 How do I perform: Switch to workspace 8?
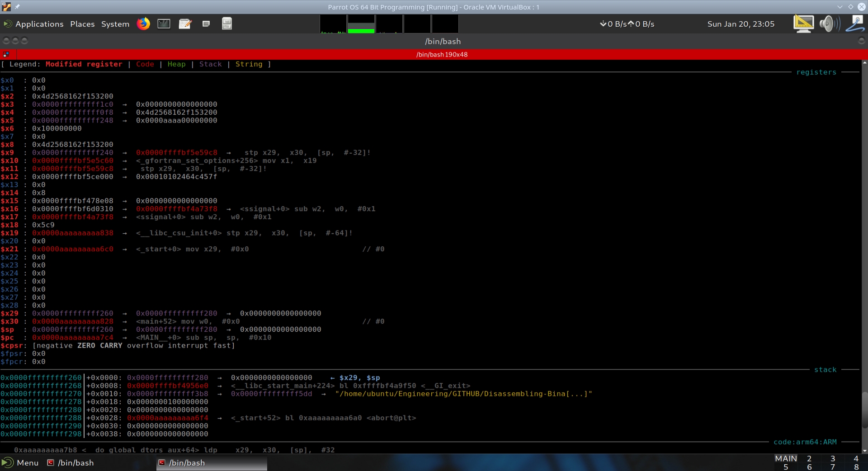pyautogui.click(x=856, y=467)
